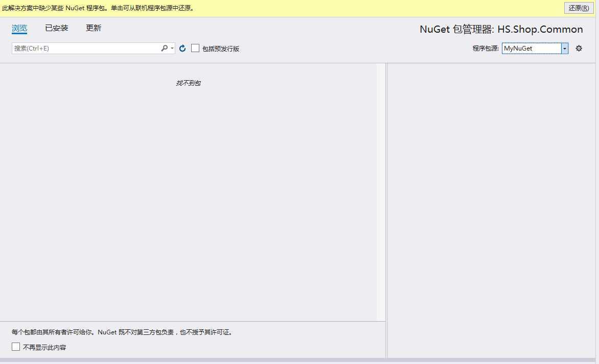599x364 pixels.
Task: Open the 已安装 tab
Action: pos(57,28)
